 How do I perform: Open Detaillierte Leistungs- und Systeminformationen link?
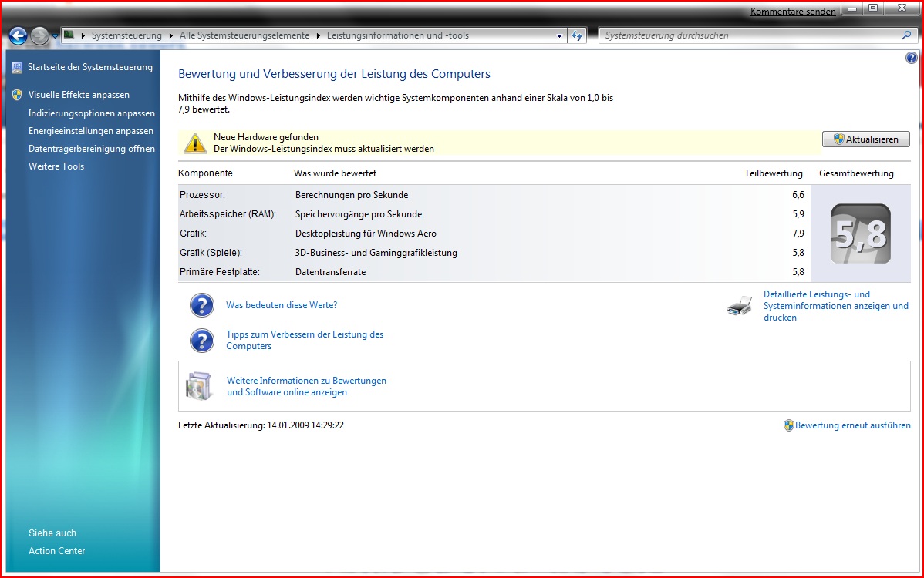coord(835,305)
